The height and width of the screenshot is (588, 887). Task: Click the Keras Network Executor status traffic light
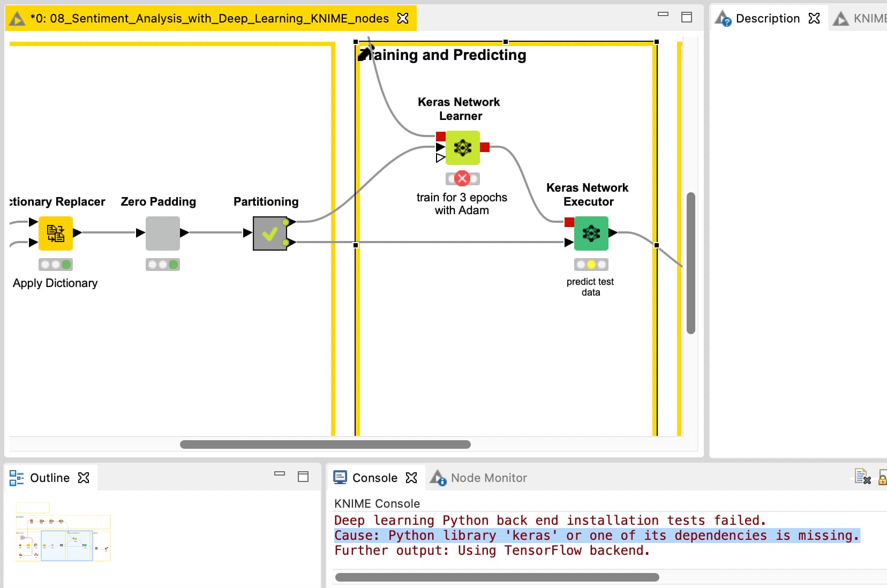click(591, 265)
